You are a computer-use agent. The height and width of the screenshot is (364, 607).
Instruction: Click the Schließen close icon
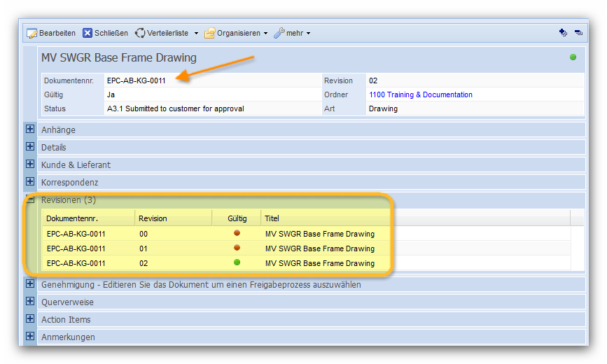coord(88,33)
